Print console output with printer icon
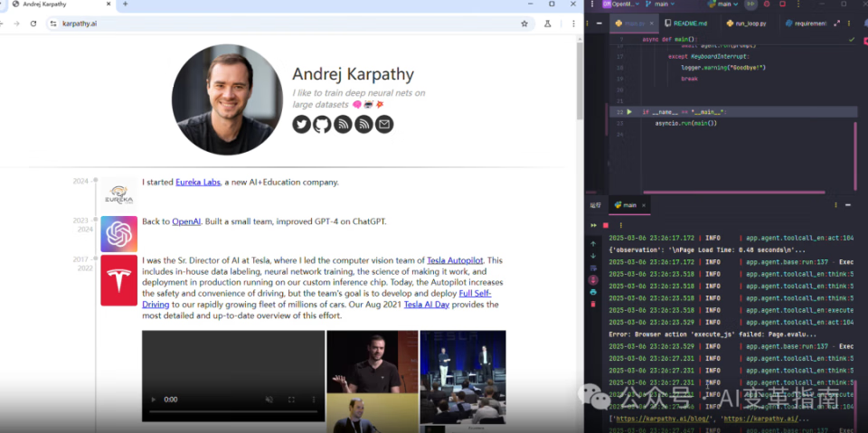868x433 pixels. pos(593,292)
